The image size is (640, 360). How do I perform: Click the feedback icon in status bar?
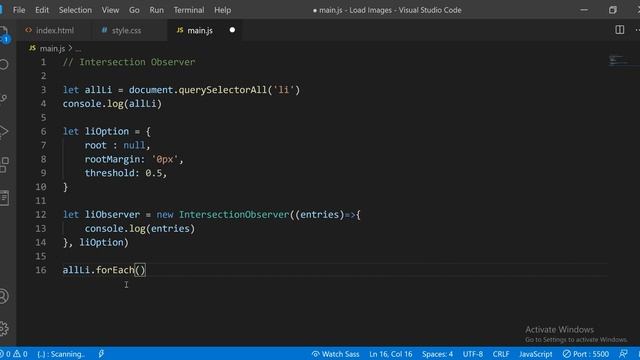[x=623, y=354]
